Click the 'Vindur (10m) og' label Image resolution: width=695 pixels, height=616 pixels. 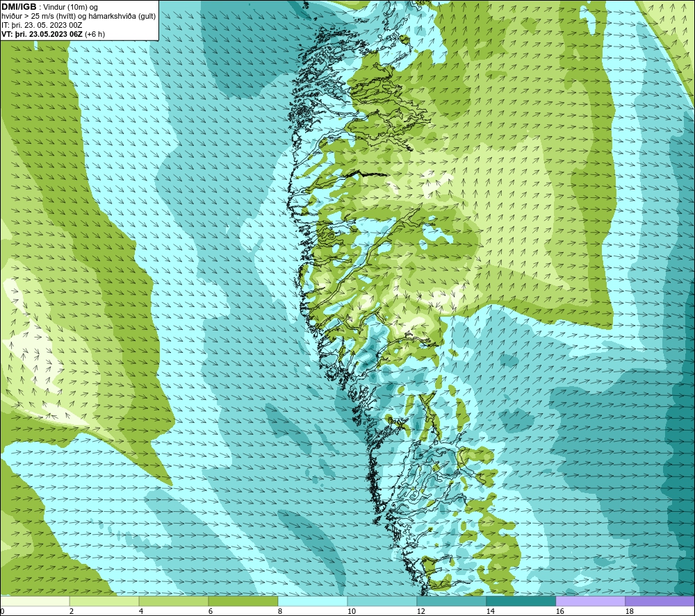point(72,7)
